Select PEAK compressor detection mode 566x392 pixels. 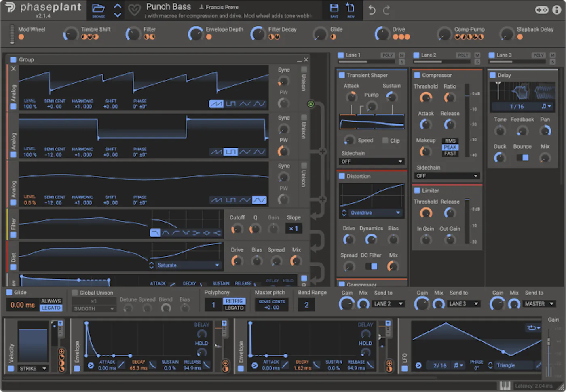pos(450,147)
